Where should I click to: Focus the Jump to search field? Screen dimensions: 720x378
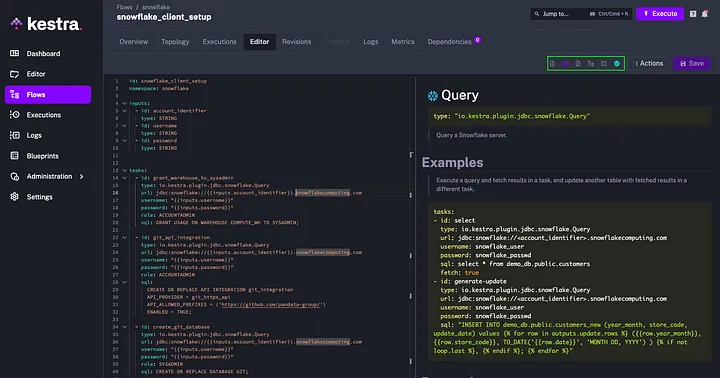pyautogui.click(x=581, y=14)
